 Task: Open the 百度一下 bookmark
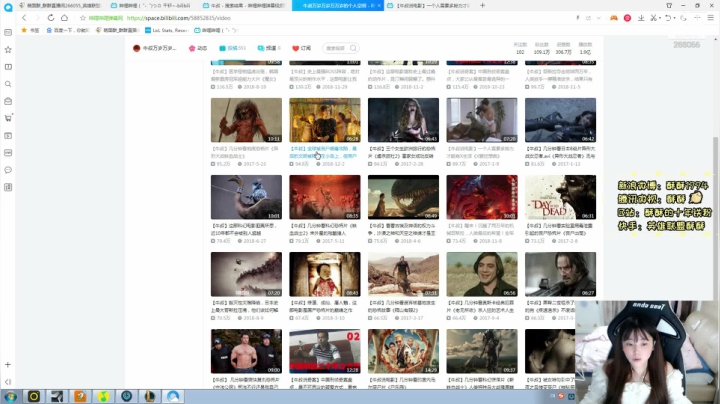[68, 30]
